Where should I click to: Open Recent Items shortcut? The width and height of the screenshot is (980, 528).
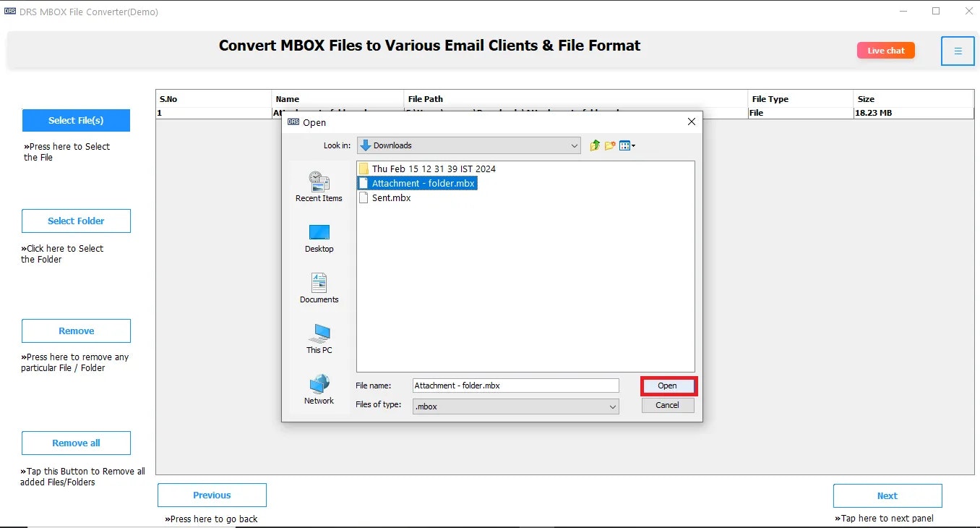coord(319,187)
